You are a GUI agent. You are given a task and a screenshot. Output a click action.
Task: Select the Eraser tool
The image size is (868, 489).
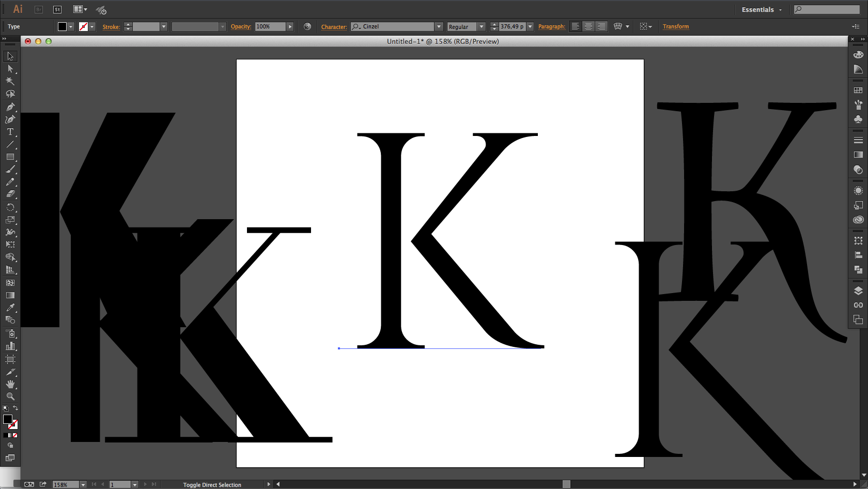coord(10,194)
